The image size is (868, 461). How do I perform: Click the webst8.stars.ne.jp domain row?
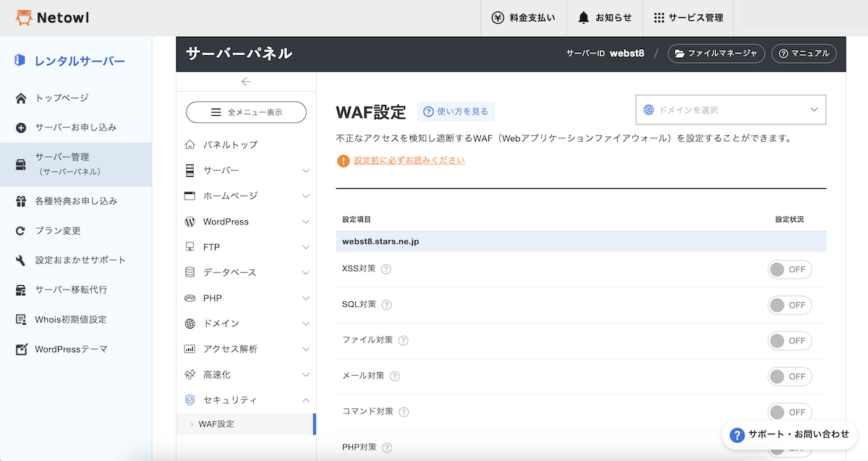(581, 242)
